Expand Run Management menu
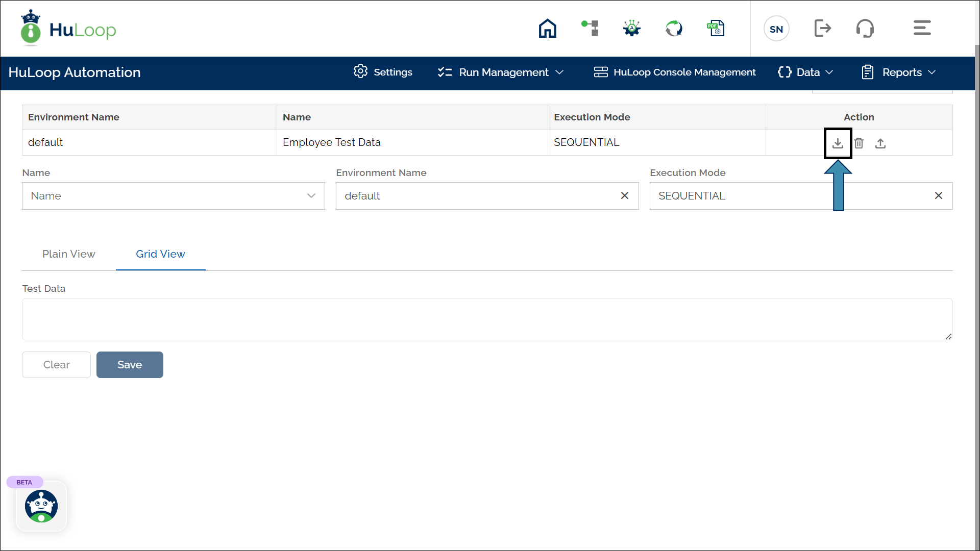The width and height of the screenshot is (980, 551). (501, 72)
